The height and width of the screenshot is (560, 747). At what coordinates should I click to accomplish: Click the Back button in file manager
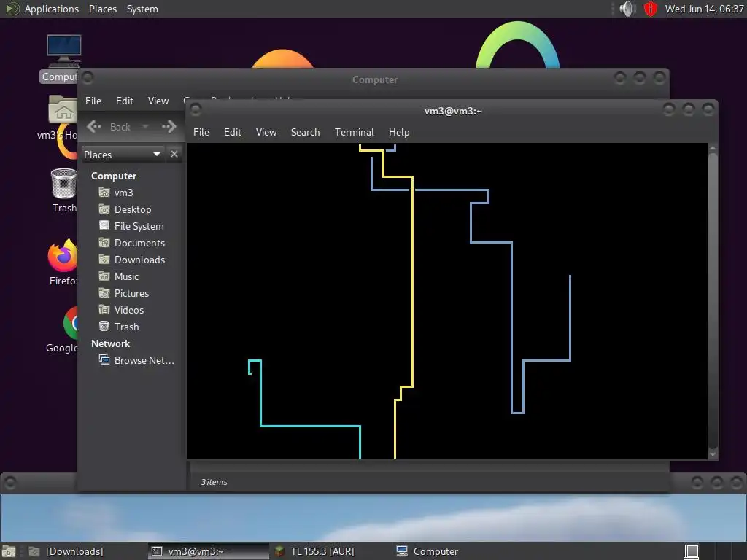click(x=109, y=127)
